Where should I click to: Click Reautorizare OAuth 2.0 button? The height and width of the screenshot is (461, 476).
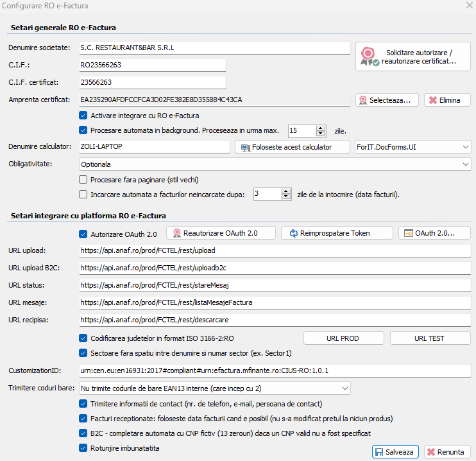click(x=221, y=233)
